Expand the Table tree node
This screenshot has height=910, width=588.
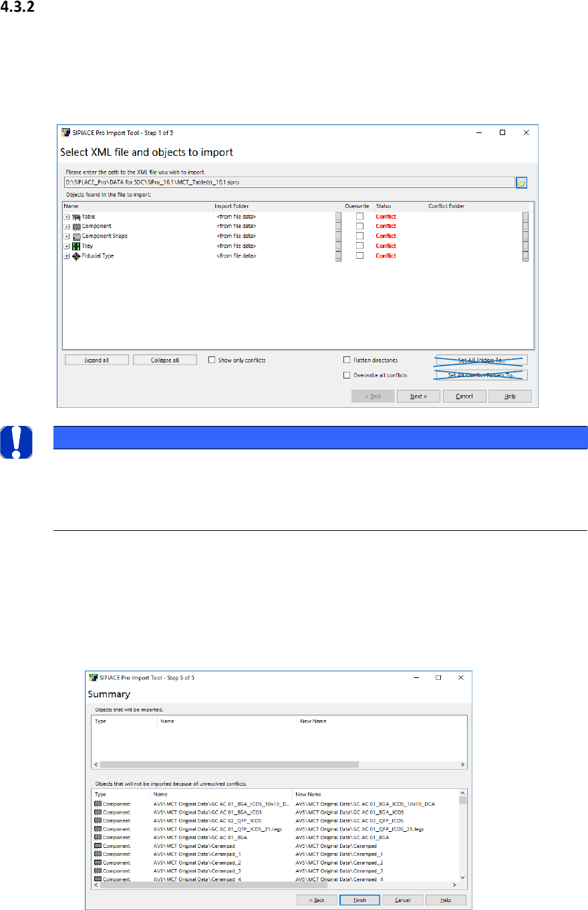pos(67,217)
